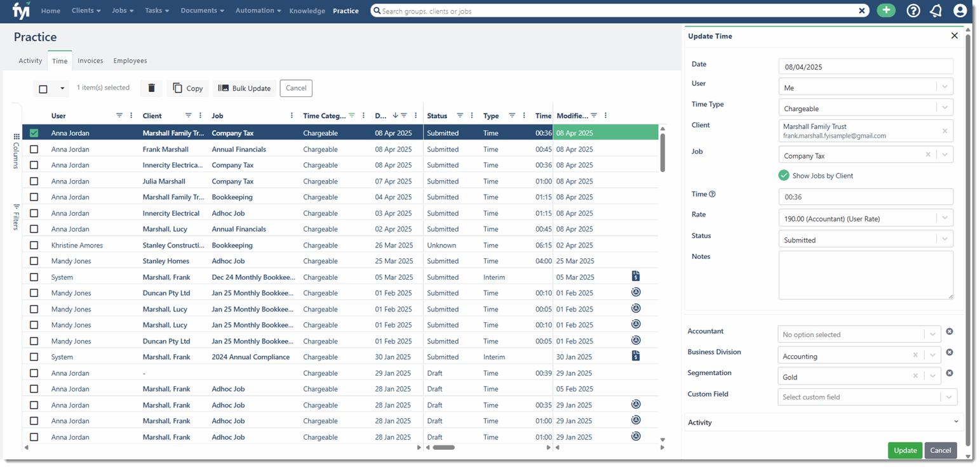Check the Stanley Homes Adhoc Job row
Viewport: 980px width, 467px height.
point(34,261)
